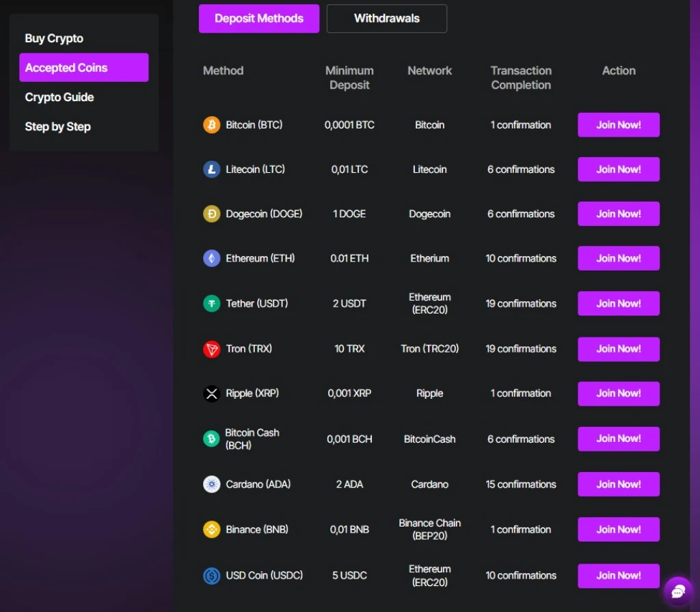Click the Ethereum (ETH) coin icon
This screenshot has height=612, width=700.
pos(212,258)
